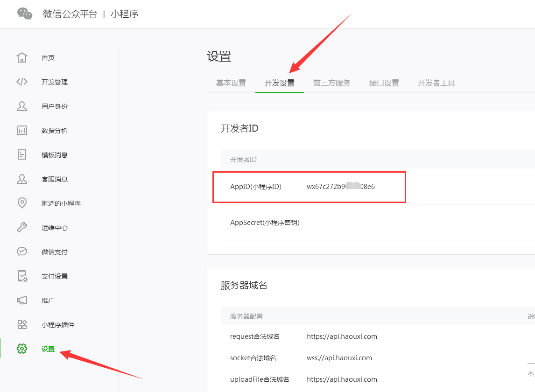Screen dimensions: 535x392
Task: Click the location pin icon for 附近的小程序
Action: click(22, 203)
